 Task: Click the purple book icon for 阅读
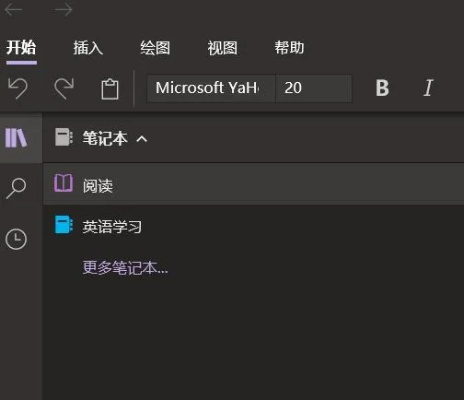[63, 183]
